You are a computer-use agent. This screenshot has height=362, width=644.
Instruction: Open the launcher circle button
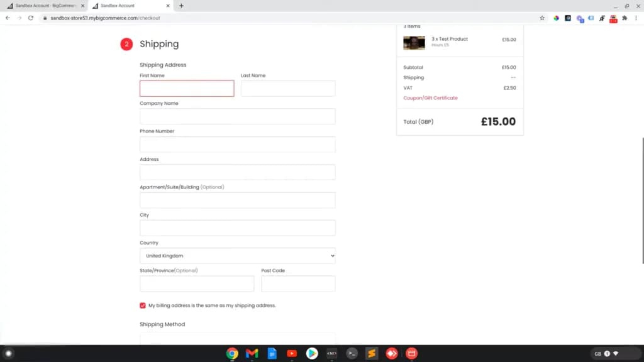click(8, 353)
